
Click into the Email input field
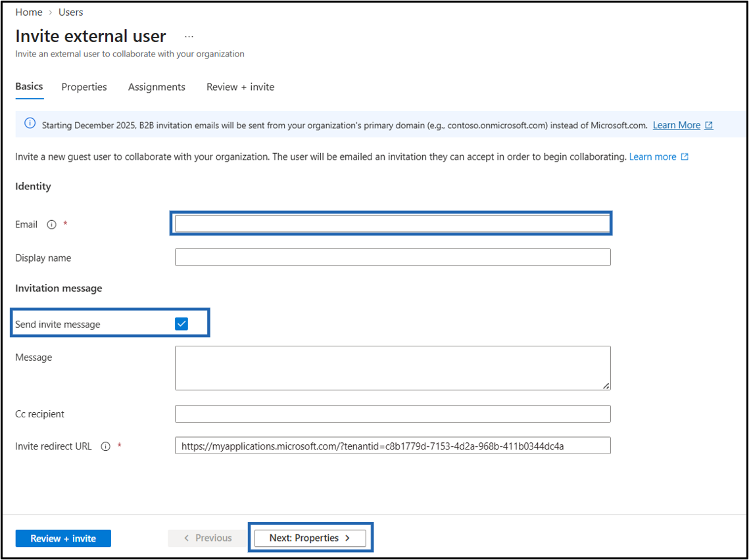(x=392, y=223)
